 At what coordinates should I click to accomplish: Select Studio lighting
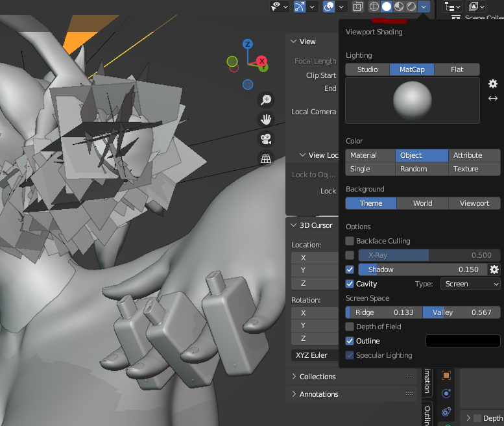367,69
